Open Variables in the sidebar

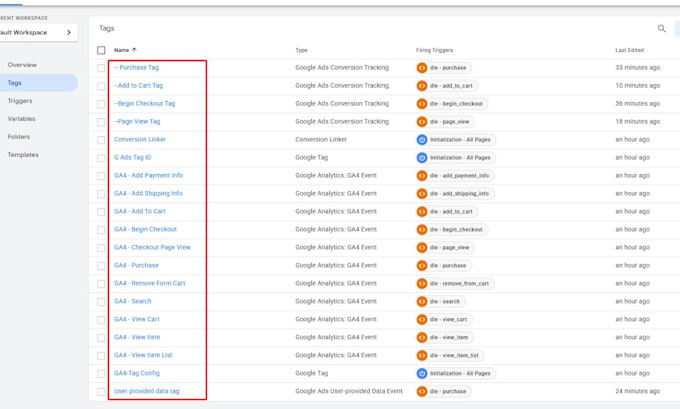[x=21, y=119]
